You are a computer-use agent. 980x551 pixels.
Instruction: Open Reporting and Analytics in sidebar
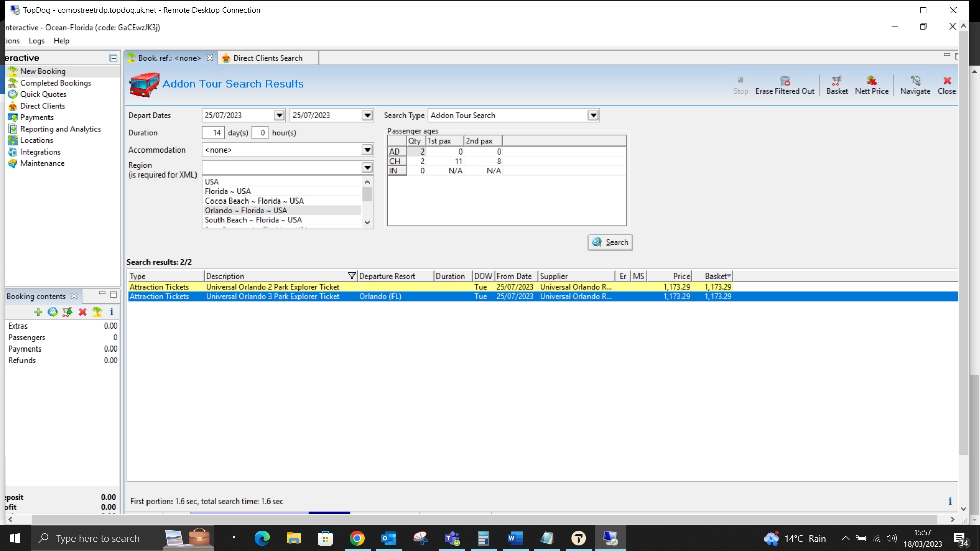[60, 129]
